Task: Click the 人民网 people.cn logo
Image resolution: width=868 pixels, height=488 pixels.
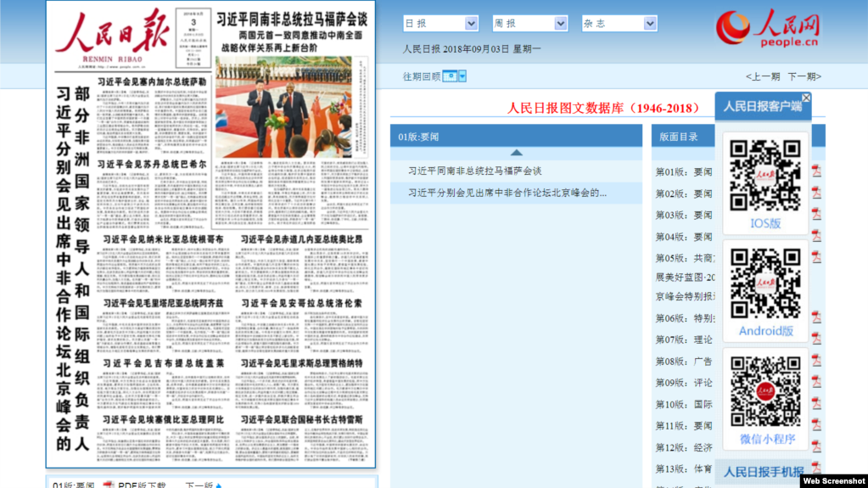Action: 768,28
